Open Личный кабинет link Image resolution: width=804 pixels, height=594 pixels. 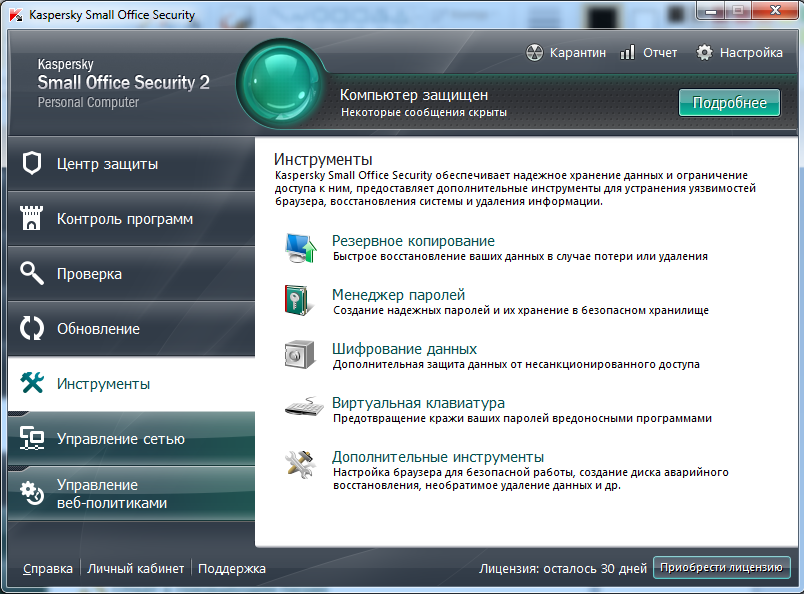click(x=135, y=568)
